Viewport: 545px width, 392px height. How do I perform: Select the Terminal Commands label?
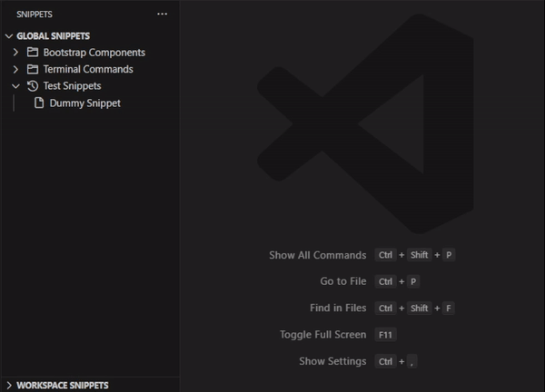pos(88,69)
